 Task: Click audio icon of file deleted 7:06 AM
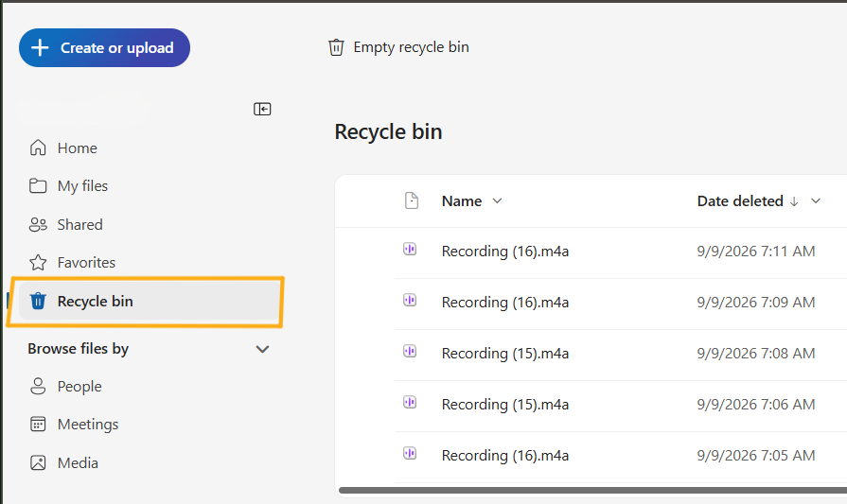410,402
